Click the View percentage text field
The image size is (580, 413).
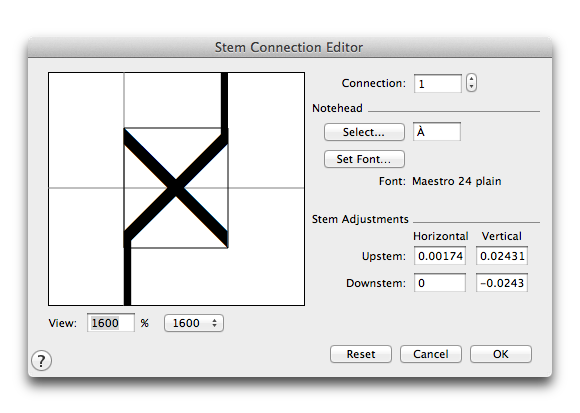point(111,323)
